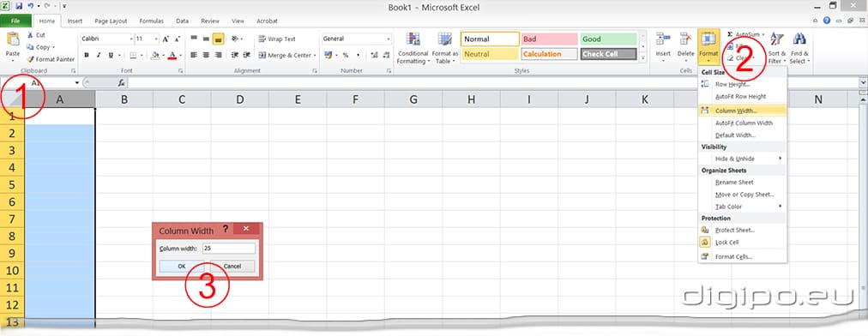Choose Column Width menu entry
The width and height of the screenshot is (868, 336).
coord(742,111)
